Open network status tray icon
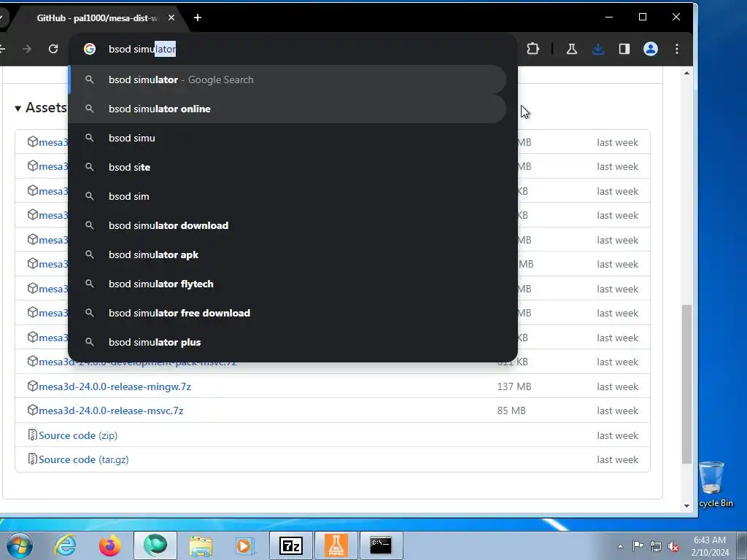The height and width of the screenshot is (560, 747). [x=656, y=546]
